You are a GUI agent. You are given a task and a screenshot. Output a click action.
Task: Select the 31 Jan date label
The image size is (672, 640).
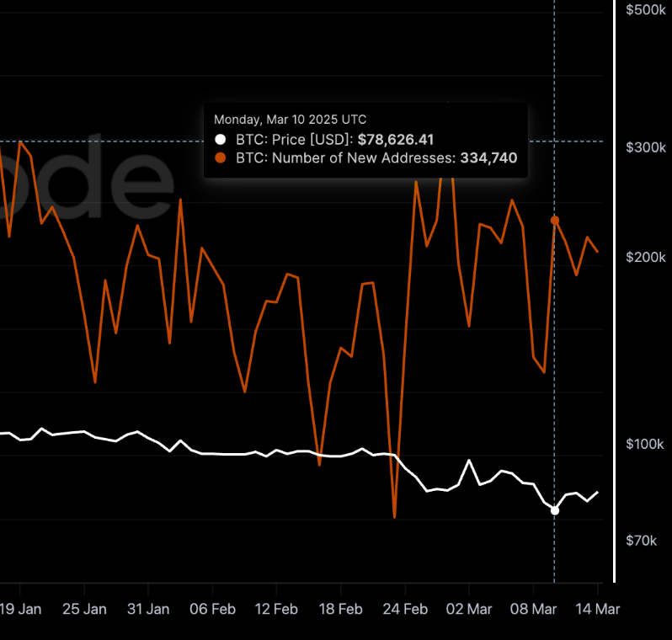[x=148, y=609]
